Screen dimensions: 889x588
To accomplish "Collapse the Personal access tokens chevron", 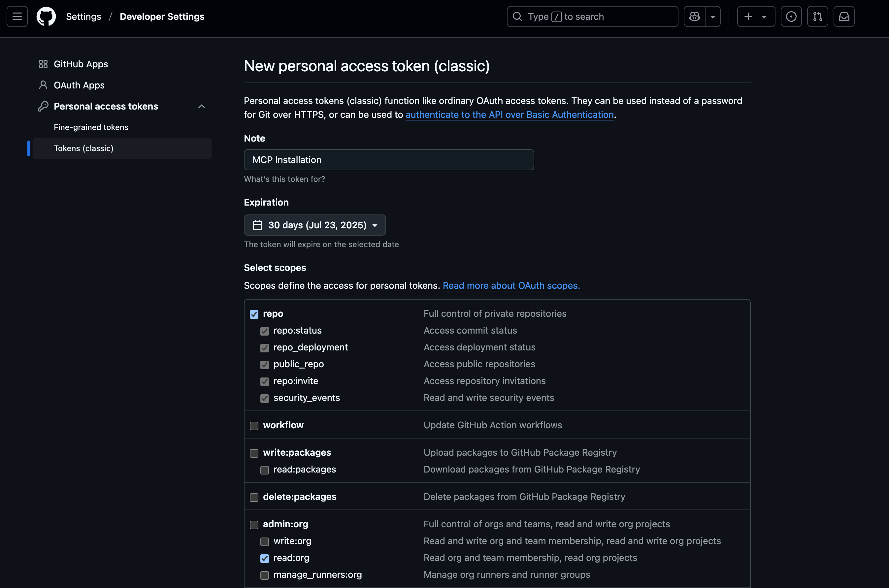I will 202,107.
